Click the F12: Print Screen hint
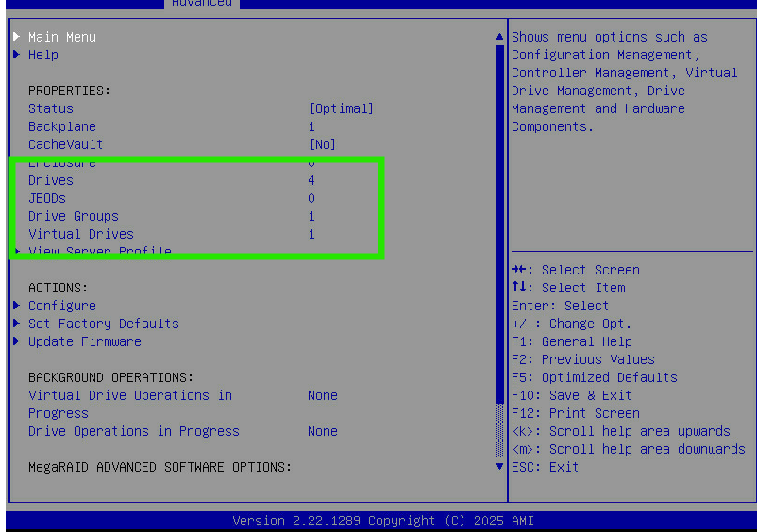 [x=576, y=413]
